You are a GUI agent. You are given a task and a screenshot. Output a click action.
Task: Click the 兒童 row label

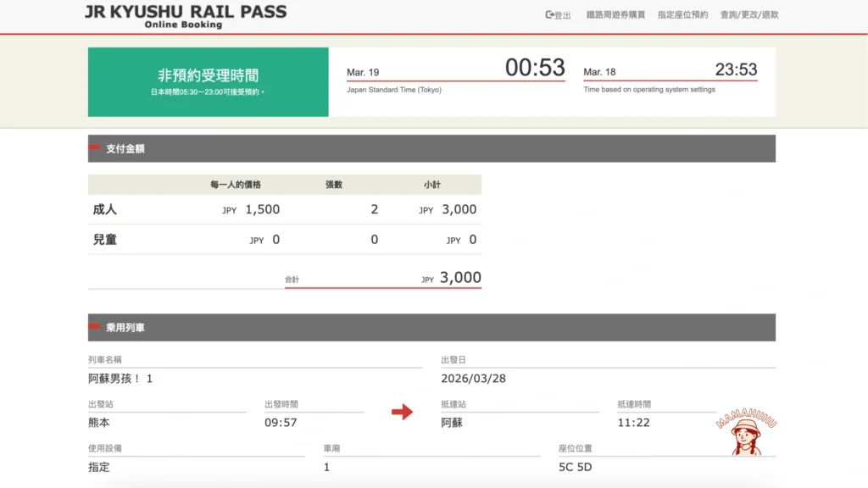104,240
